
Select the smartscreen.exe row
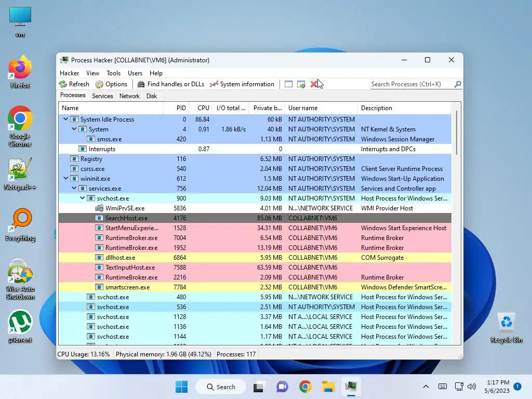(x=255, y=287)
